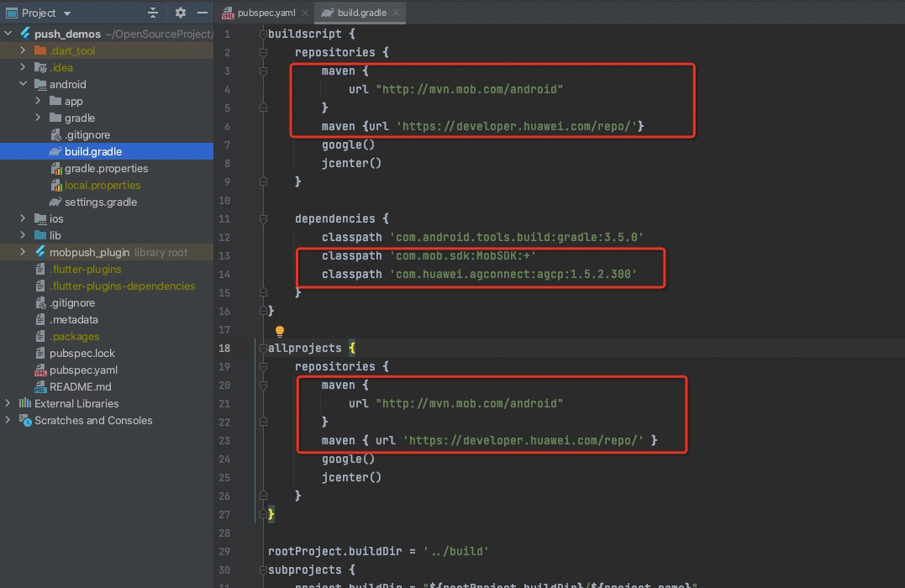Viewport: 905px width, 588px height.
Task: Place cursor on MobSDK classpath line 13
Action: (x=429, y=255)
